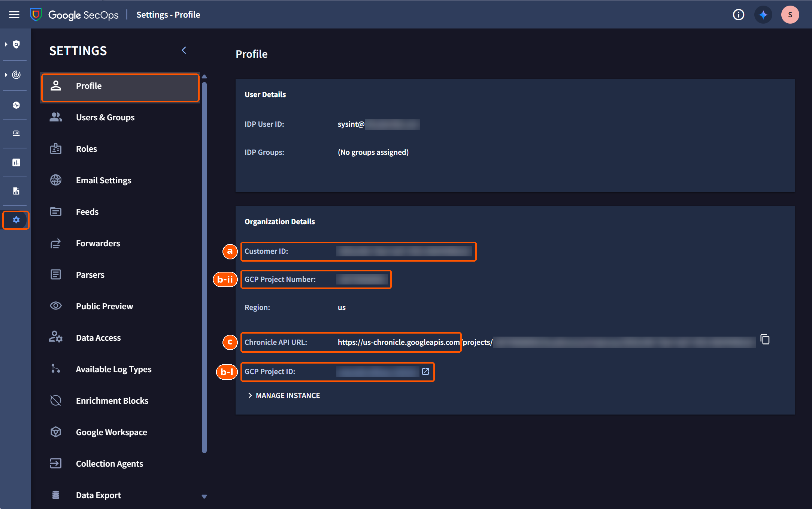Click the (No groups assigned) text
Screen dimensions: 812x509
pos(373,152)
